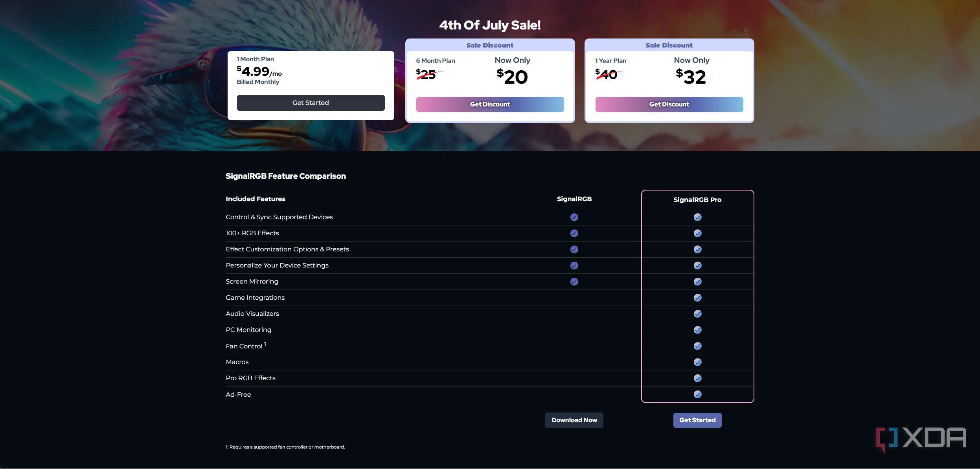Click the 'Audio Visualizers' feature label
This screenshot has width=980, height=469.
tap(252, 314)
